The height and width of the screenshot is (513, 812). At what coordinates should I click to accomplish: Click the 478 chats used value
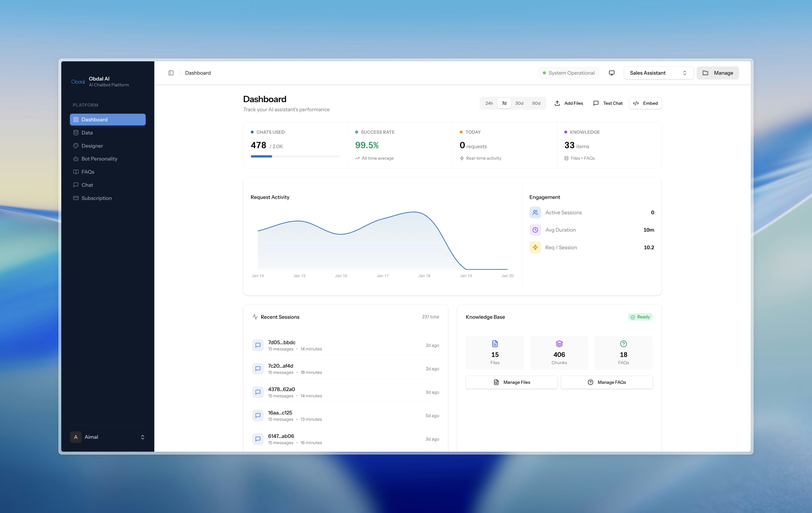258,145
